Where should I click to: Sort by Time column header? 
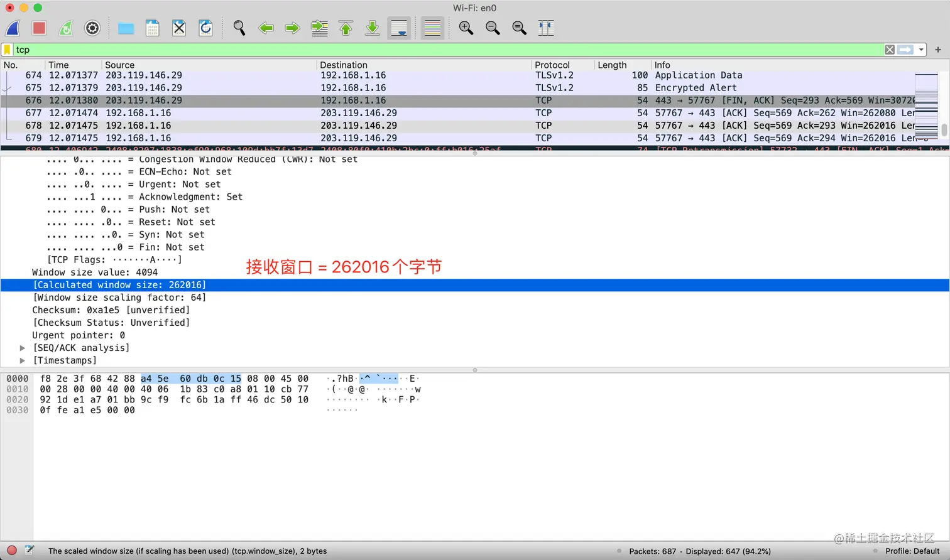(74, 65)
